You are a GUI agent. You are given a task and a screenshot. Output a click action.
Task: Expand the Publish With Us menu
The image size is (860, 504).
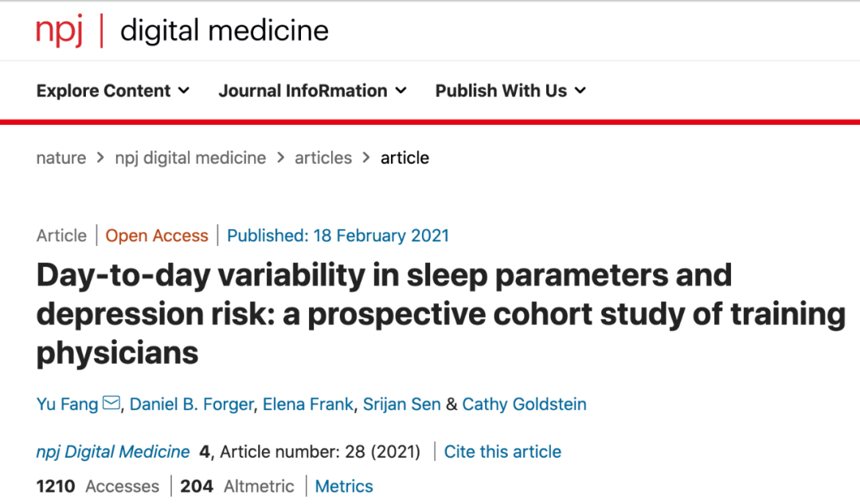tap(510, 91)
